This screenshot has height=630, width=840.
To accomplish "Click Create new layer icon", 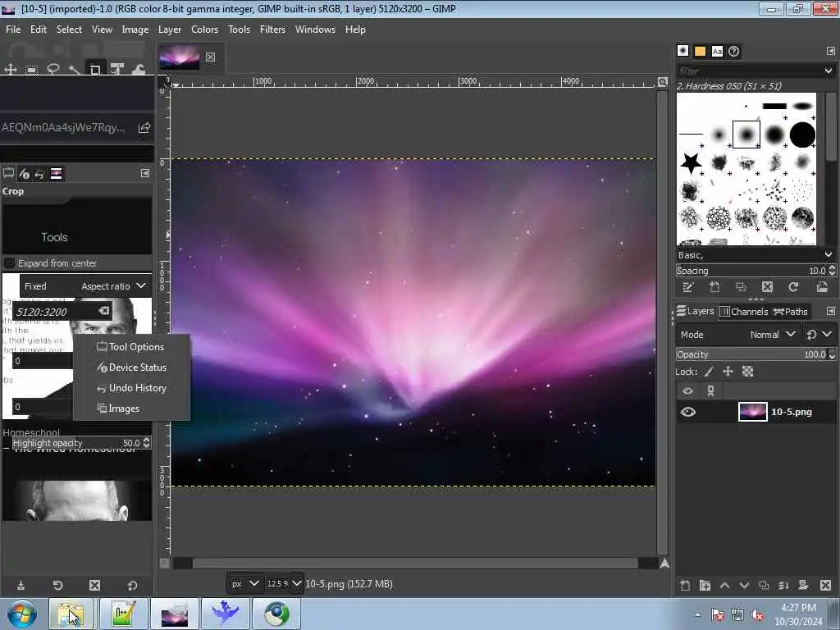I will coord(685,586).
